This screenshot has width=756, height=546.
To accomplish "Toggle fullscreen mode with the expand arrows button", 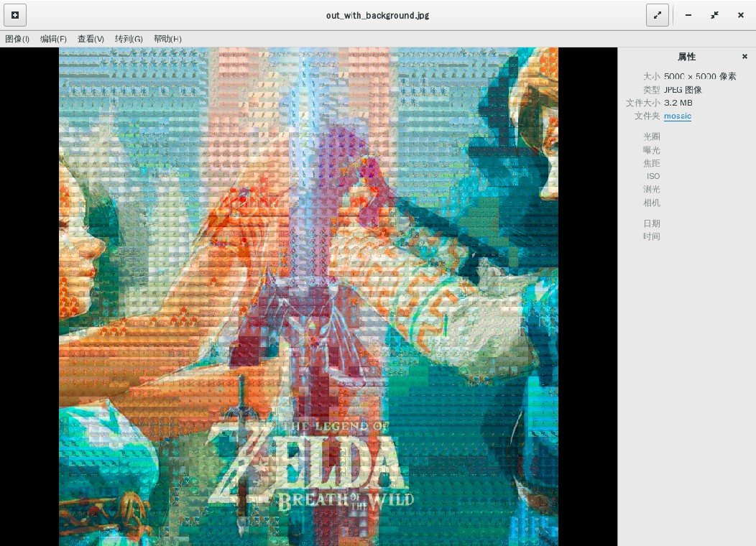I will click(657, 15).
